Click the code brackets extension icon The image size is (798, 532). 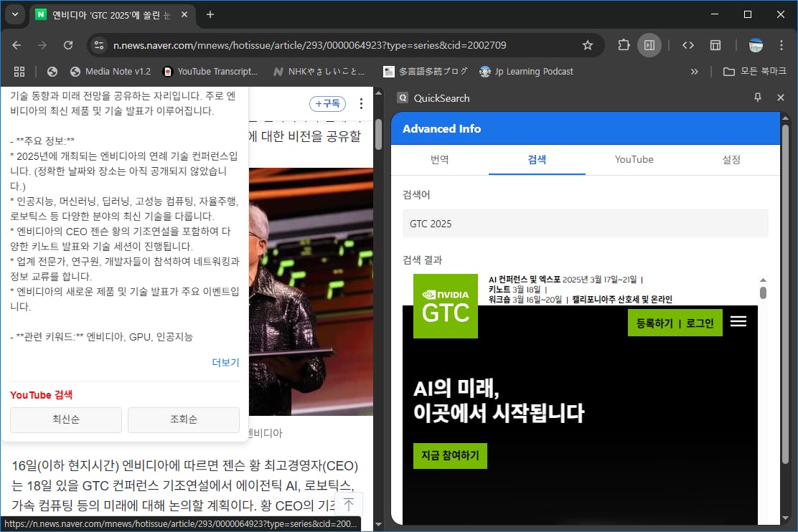[688, 45]
